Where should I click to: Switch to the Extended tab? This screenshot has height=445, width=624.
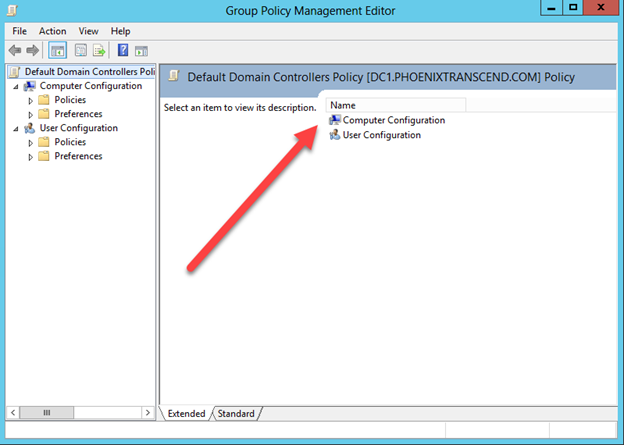186,413
